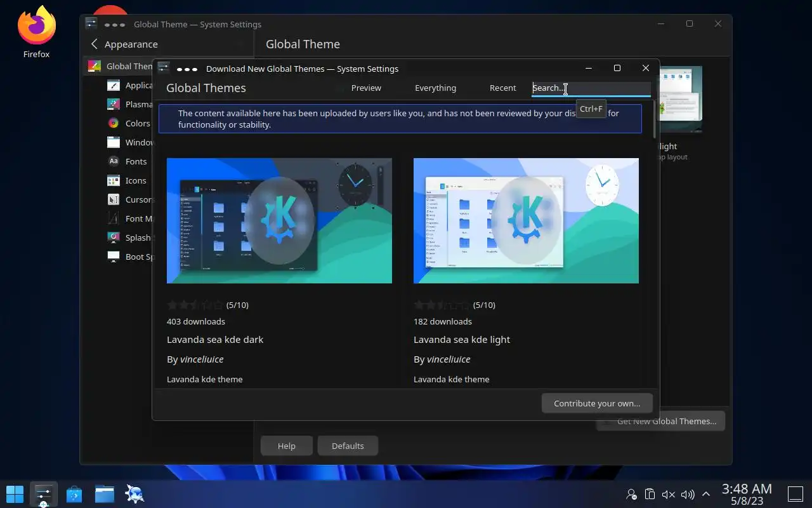812x508 pixels.
Task: Open Font Management via its sidebar icon
Action: (x=114, y=218)
